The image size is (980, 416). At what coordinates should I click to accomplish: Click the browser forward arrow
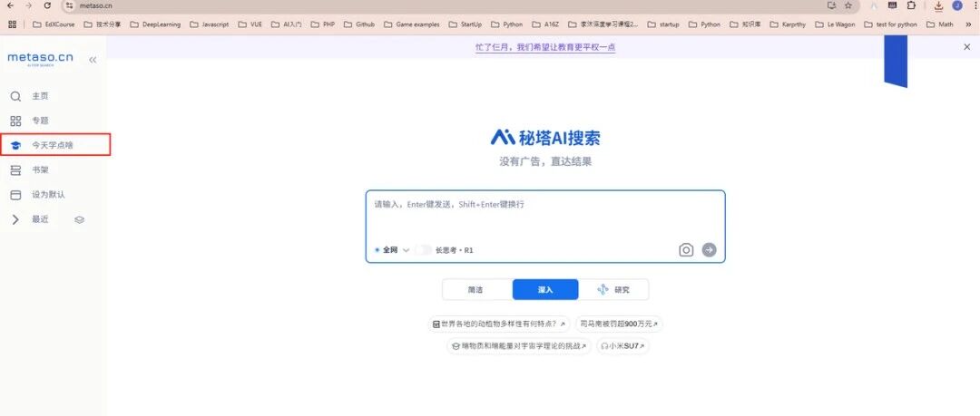tap(28, 5)
